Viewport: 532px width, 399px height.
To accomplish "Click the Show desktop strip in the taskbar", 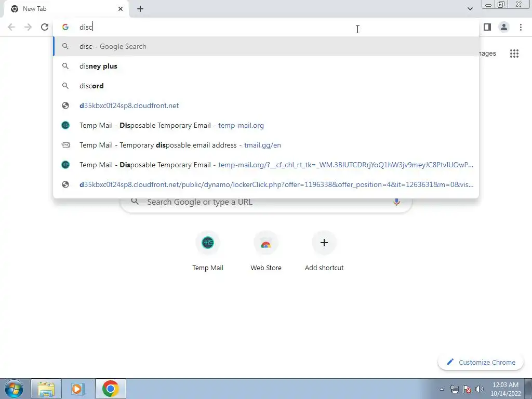I will [x=529, y=389].
